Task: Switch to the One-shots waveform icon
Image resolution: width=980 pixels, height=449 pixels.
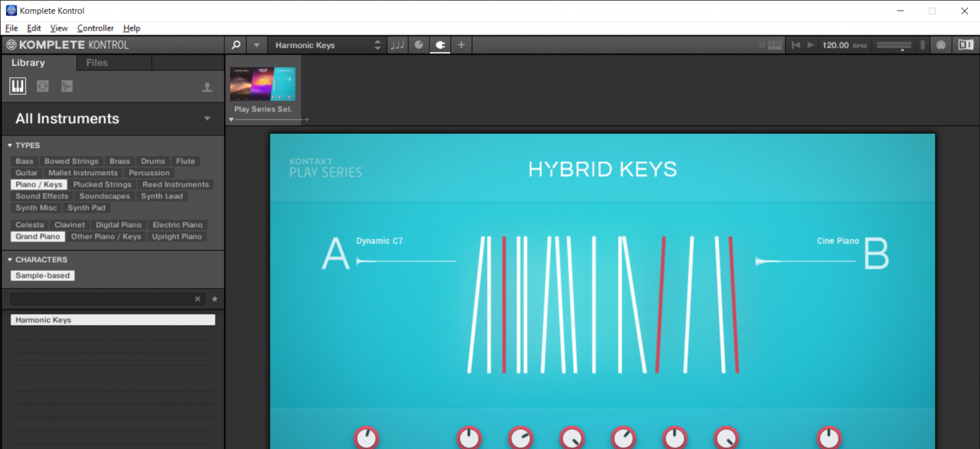Action: 67,86
